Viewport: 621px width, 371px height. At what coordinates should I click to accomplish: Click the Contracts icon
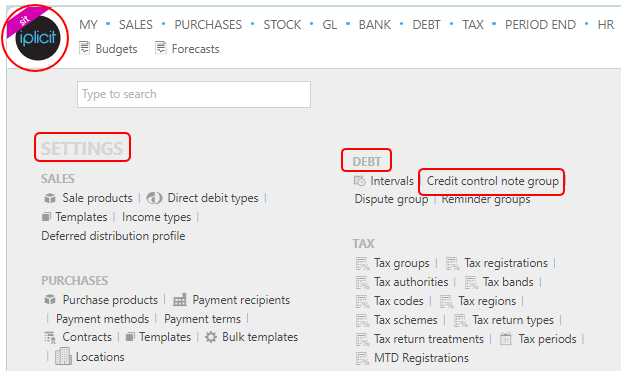(x=50, y=337)
